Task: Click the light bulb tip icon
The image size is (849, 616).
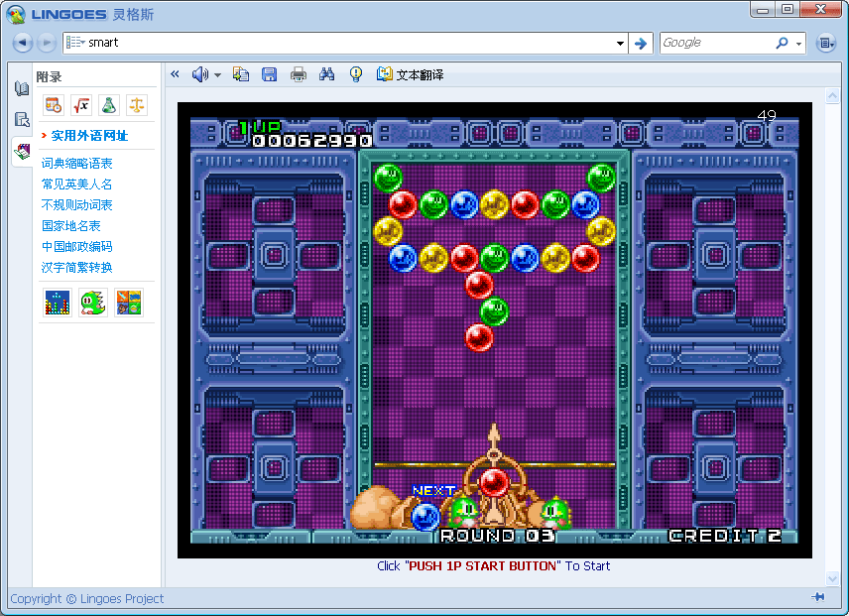Action: point(356,74)
